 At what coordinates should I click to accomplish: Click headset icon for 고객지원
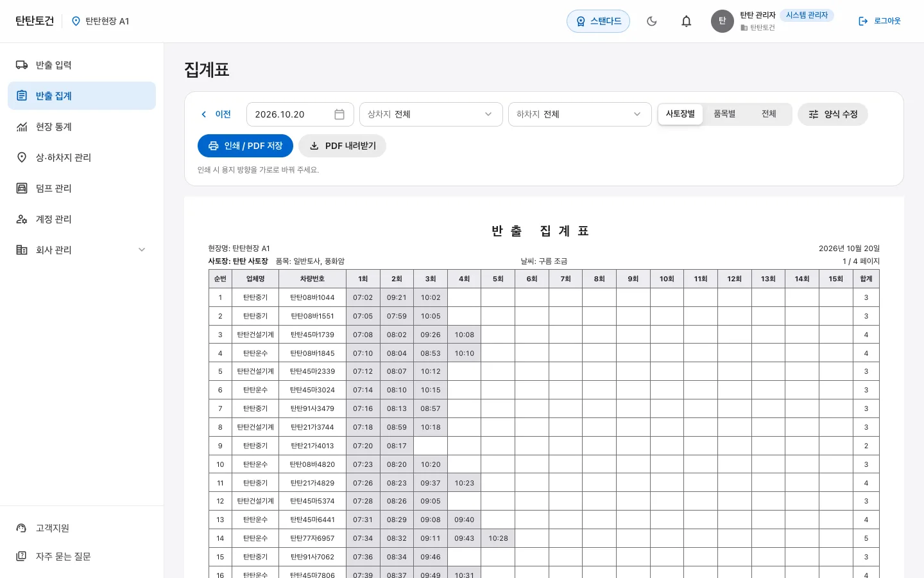pyautogui.click(x=22, y=528)
